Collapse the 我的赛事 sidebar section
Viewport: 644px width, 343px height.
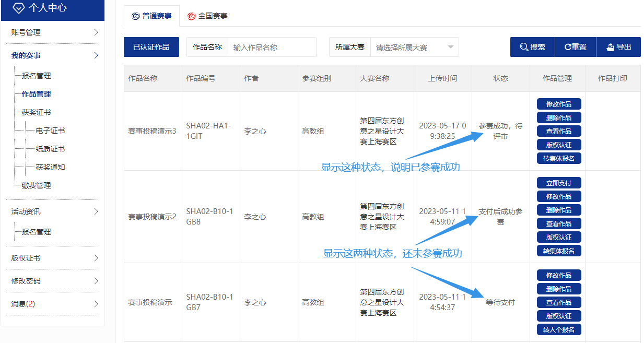(55, 55)
